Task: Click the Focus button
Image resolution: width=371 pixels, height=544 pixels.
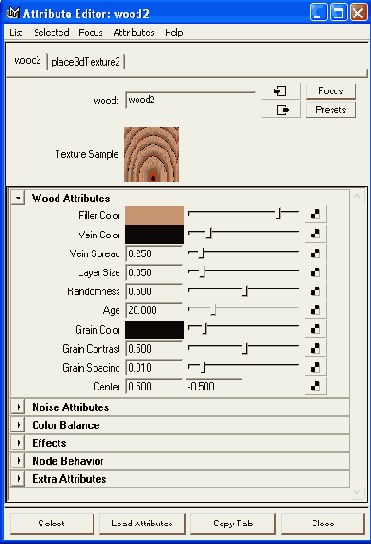Action: [x=331, y=91]
